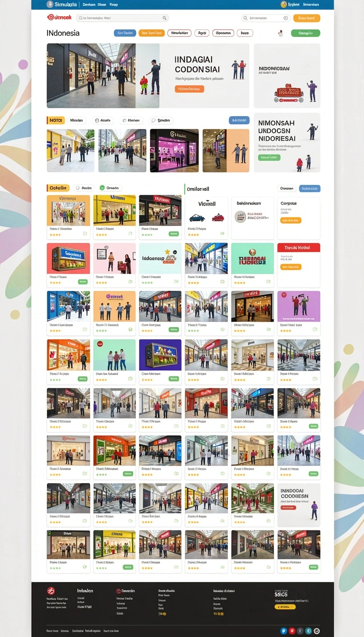This screenshot has height=637, width=364.
Task: Click the Intuaion footer heading
Action: (x=85, y=591)
